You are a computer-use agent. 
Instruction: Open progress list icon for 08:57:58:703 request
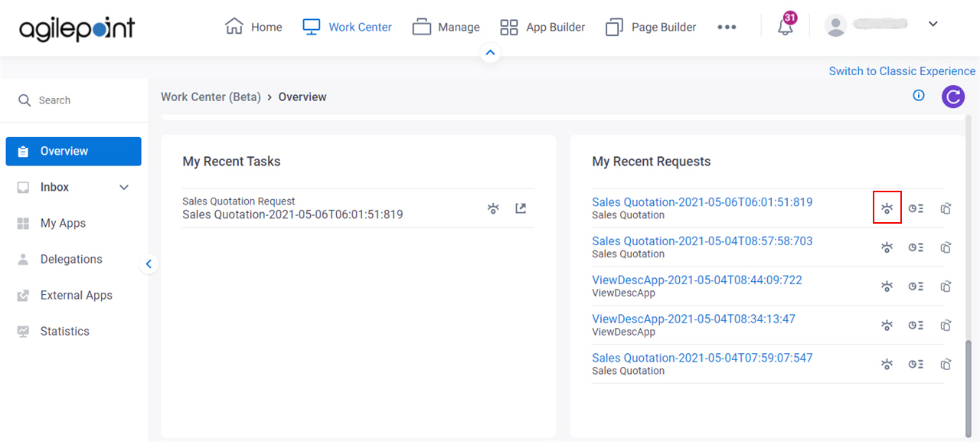click(x=916, y=247)
